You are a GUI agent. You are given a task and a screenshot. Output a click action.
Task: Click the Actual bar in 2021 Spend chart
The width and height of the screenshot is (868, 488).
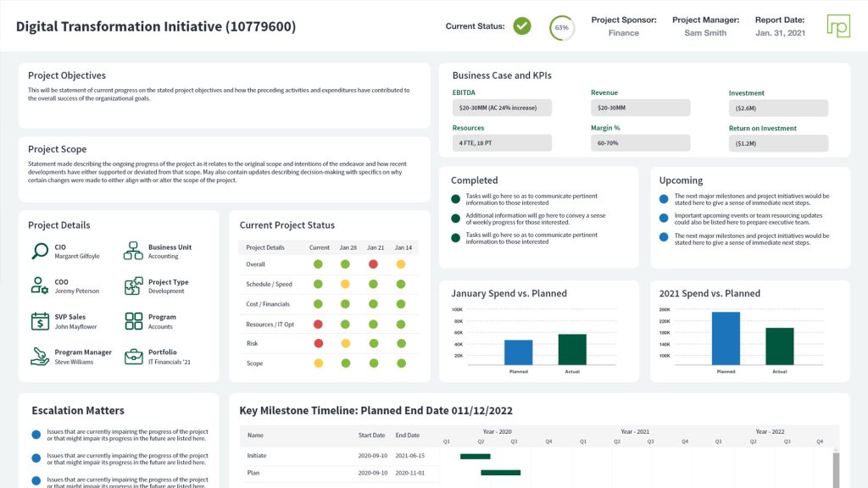tap(780, 346)
